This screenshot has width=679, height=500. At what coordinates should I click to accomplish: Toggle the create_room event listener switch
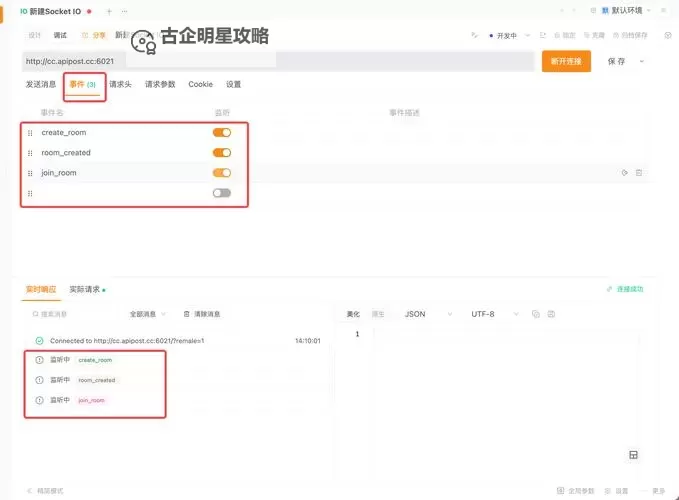222,132
